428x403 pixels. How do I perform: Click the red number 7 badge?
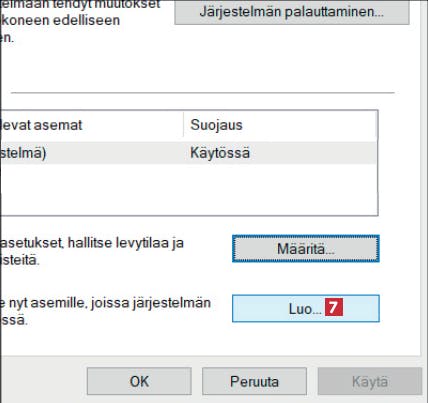click(x=334, y=307)
